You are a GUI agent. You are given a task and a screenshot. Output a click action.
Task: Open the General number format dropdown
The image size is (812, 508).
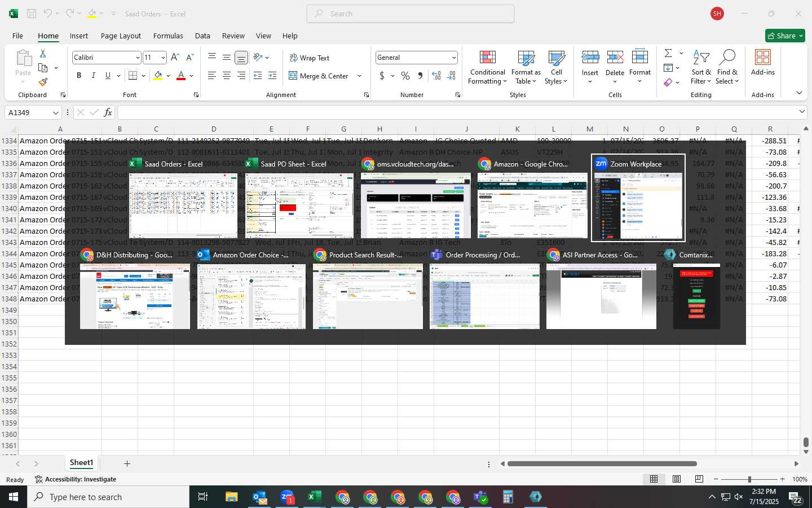click(453, 58)
